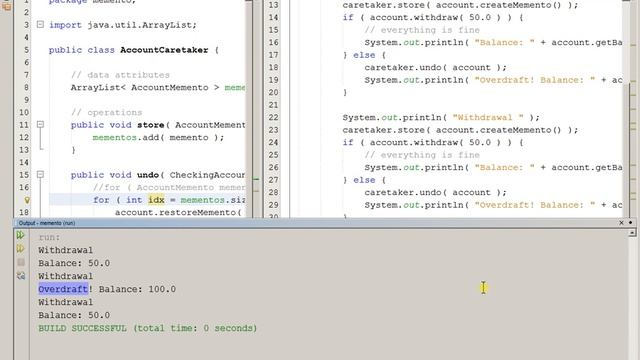Click 'caretaker.store(' on line 23 of right editor

(x=386, y=130)
